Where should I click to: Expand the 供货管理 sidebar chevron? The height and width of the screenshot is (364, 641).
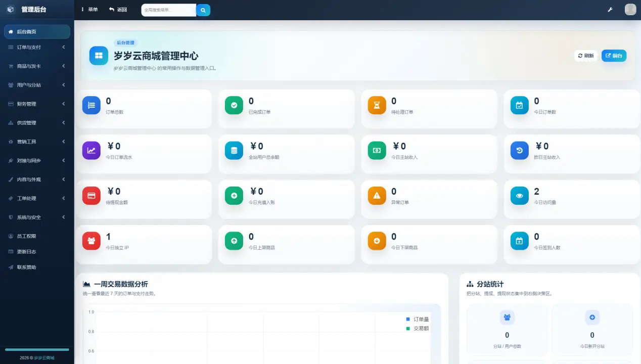[x=64, y=123]
